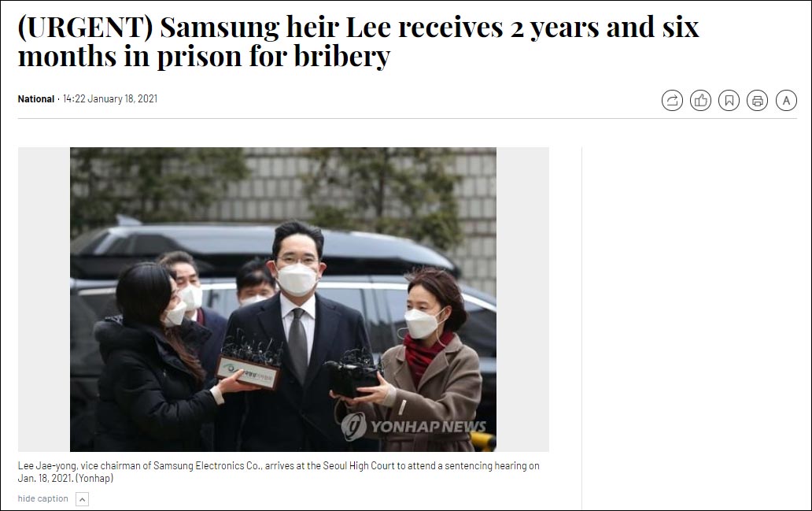The image size is (812, 511).
Task: Click the (URGENT) tag in headline
Action: click(x=86, y=28)
